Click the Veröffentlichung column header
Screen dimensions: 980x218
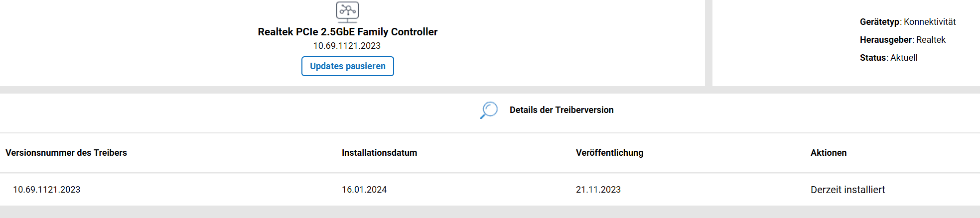[x=610, y=153]
